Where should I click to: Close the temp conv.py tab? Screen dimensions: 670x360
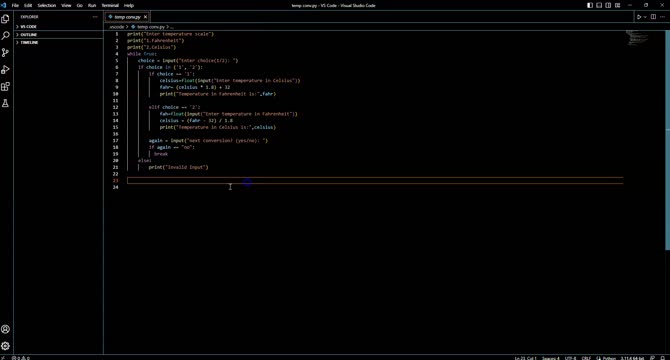145,17
